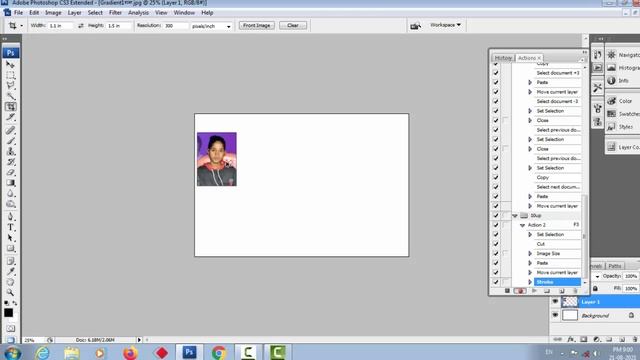Toggle the dialog box for Image Size step
640x360 pixels.
tap(505, 253)
